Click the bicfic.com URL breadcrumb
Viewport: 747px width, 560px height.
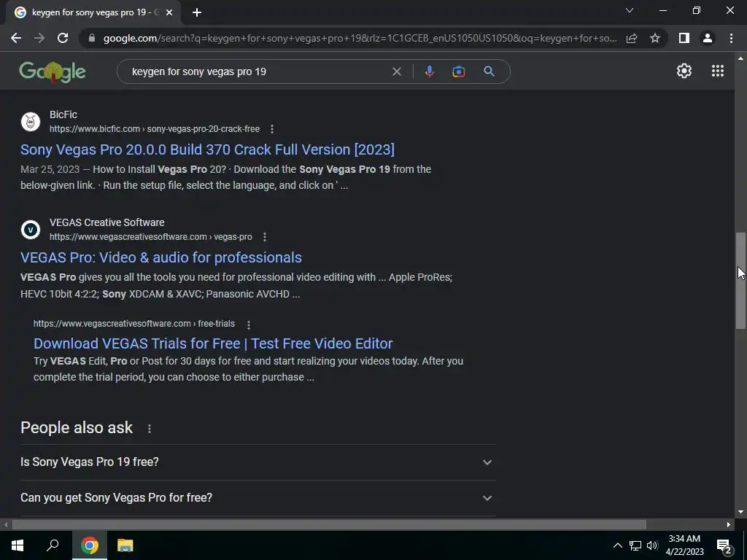155,129
